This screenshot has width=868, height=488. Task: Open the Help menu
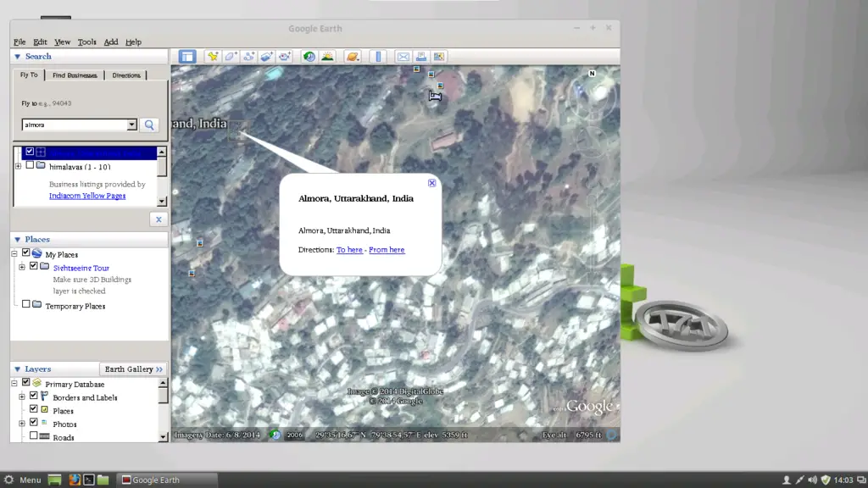point(133,42)
